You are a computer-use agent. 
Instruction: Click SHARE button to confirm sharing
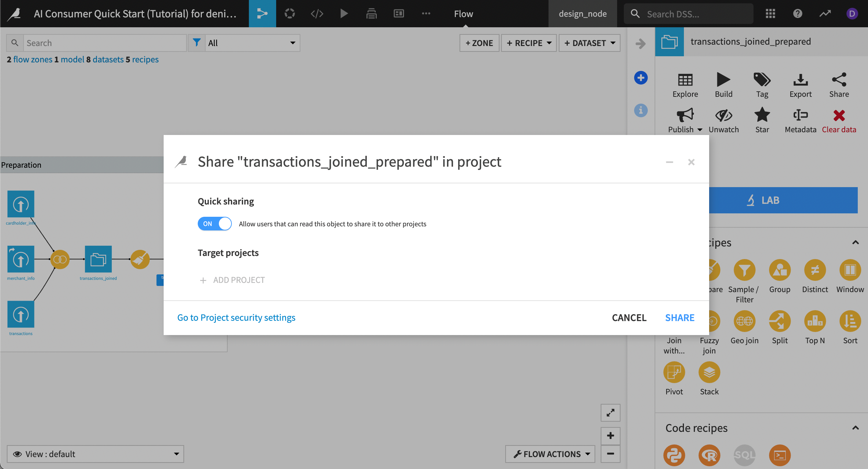tap(679, 317)
